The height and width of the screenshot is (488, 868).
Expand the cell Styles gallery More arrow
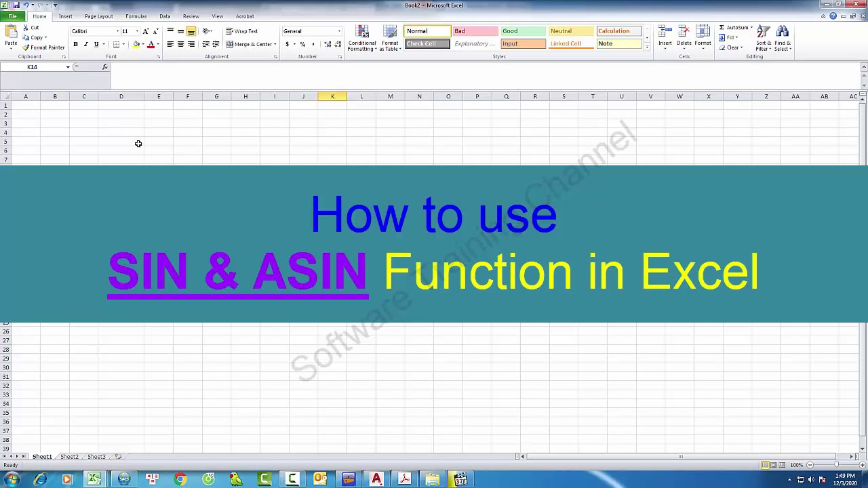647,47
